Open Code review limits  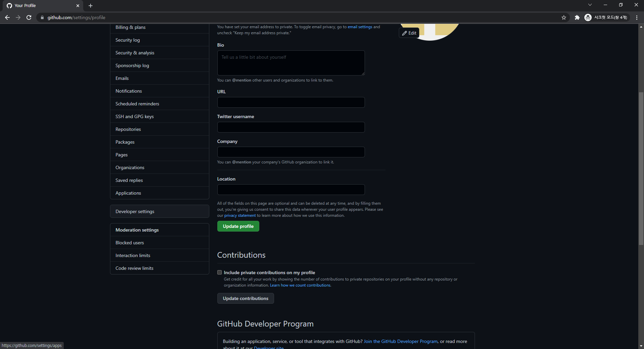tap(160, 268)
